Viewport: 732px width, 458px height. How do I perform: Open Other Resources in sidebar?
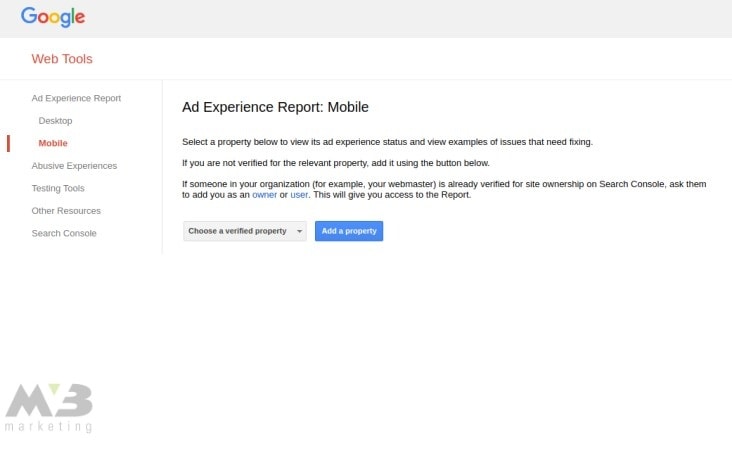pos(66,211)
